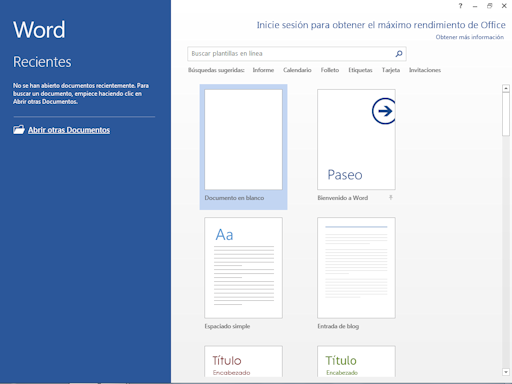Open the Espaciado simple template
This screenshot has height=384, width=512.
pyautogui.click(x=243, y=274)
